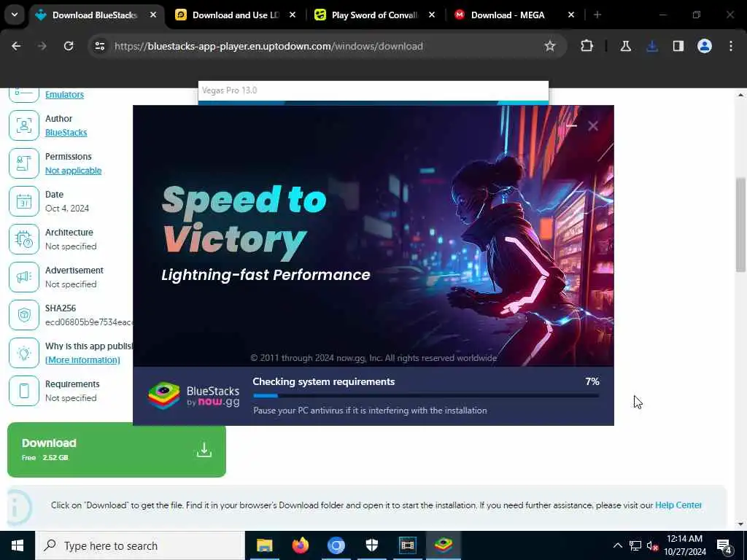Image resolution: width=747 pixels, height=560 pixels.
Task: Click the Date calendar icon
Action: [x=24, y=201]
